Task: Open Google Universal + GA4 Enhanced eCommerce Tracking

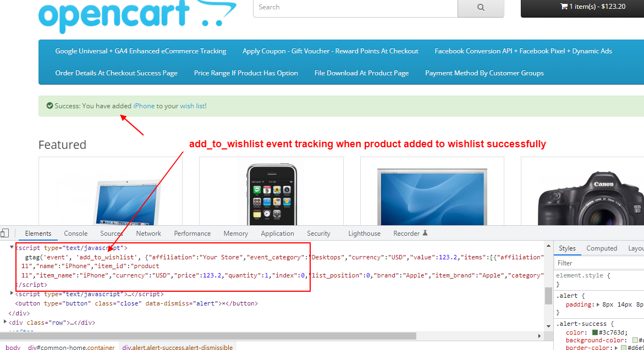Action: (x=141, y=51)
